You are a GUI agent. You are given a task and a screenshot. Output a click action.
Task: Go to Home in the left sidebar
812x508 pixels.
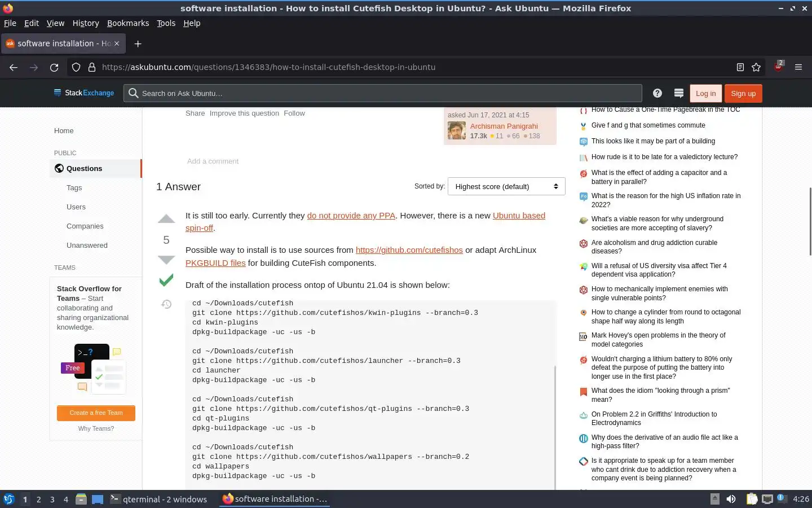64,131
